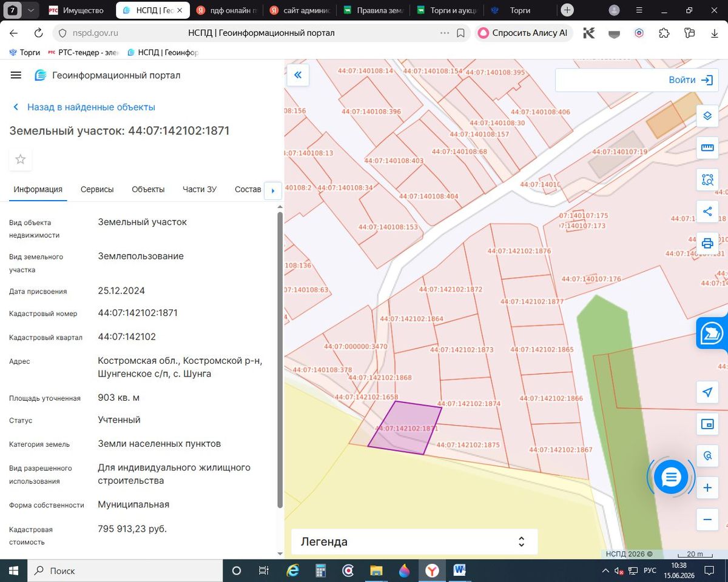728x582 pixels.
Task: Launch Calculator from the taskbar
Action: 320,570
